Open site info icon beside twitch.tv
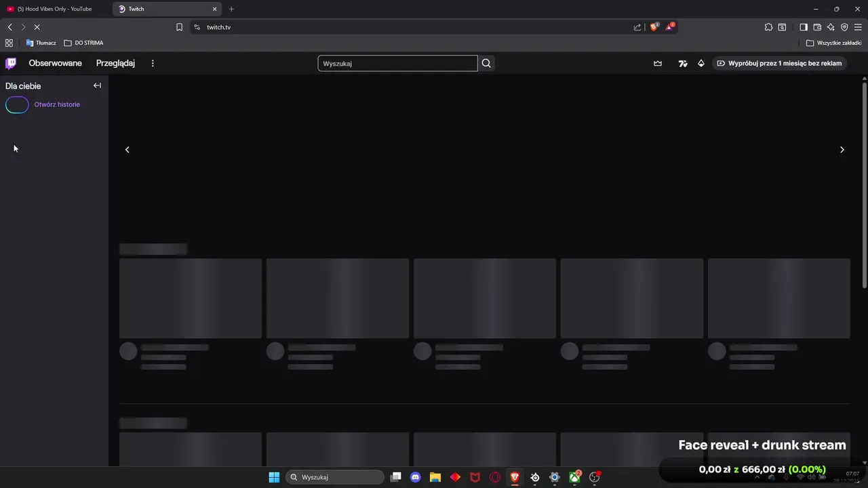This screenshot has width=868, height=488. pos(197,27)
